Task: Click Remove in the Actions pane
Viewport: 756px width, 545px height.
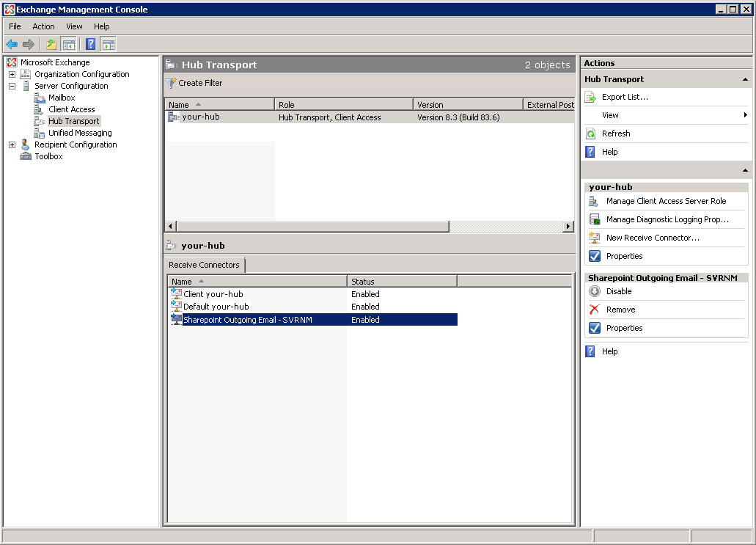Action: (620, 310)
